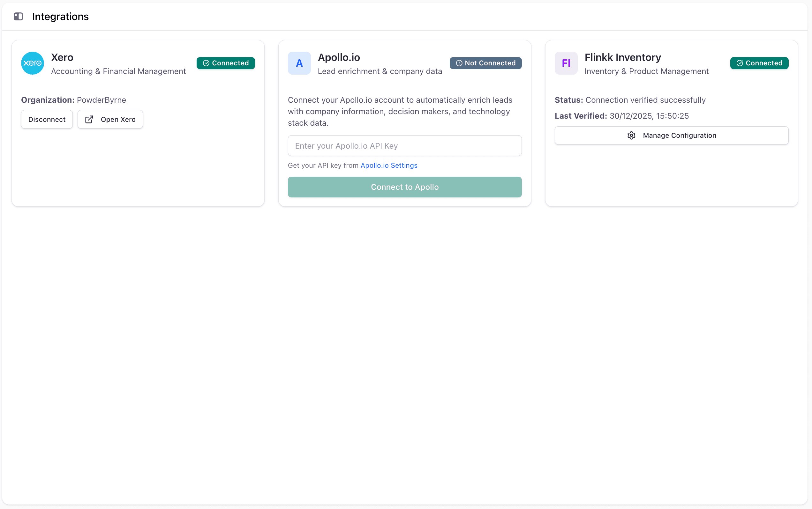
Task: Click the Apollo.io connection description paragraph
Action: pos(400,111)
